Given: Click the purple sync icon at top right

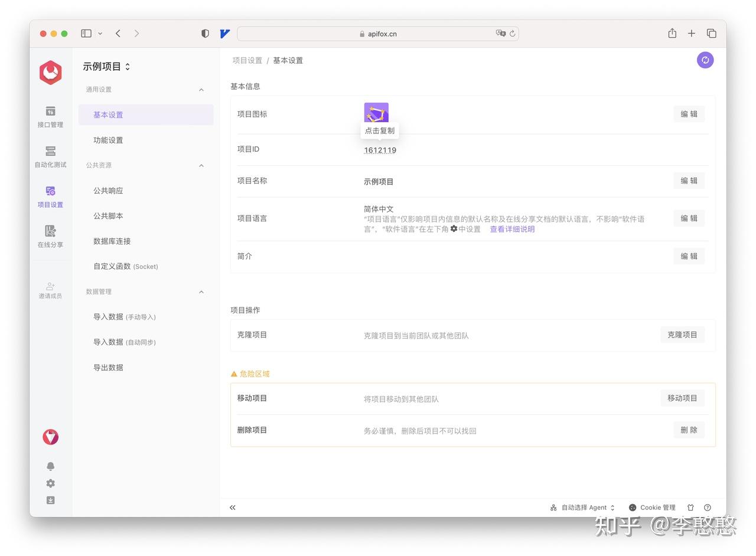Looking at the screenshot, I should [705, 60].
